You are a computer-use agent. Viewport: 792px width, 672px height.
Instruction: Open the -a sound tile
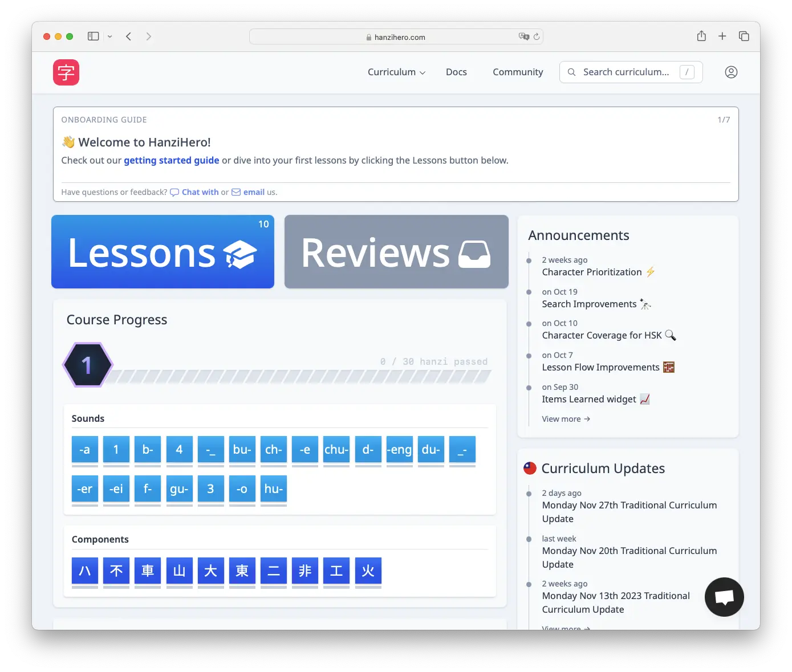pos(85,450)
